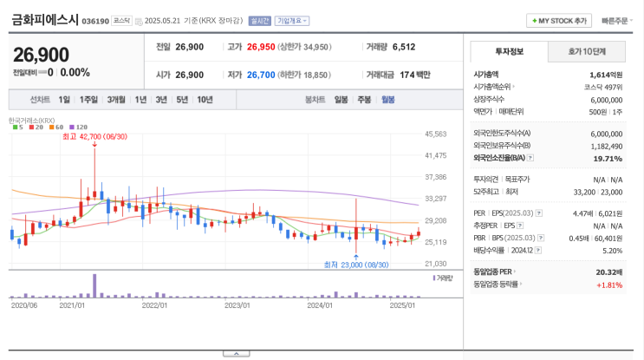This screenshot has height=360, width=644.
Task: Click the 거래량 value 6,512
Action: (404, 47)
